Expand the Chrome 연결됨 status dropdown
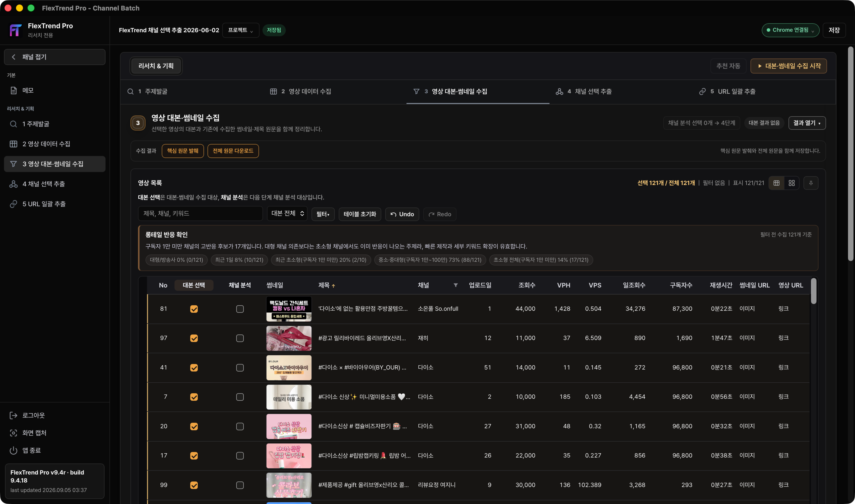Screen dimensions: 855x504 tap(790, 30)
